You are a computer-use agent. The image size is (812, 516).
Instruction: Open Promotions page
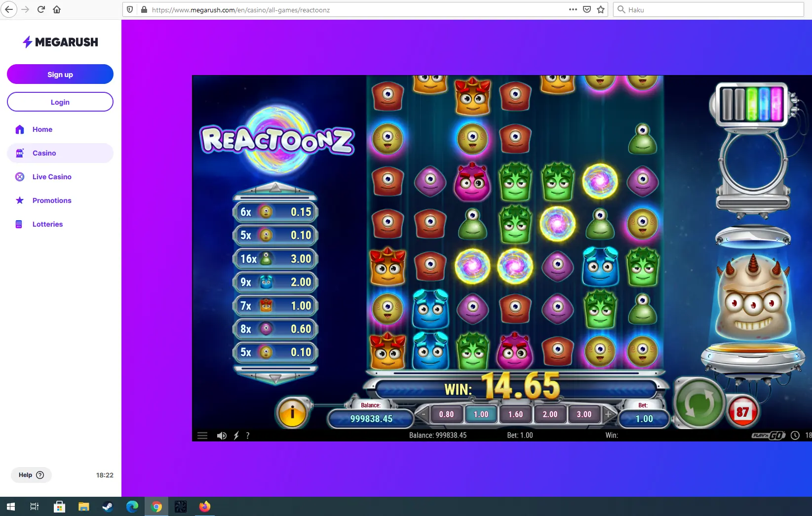[x=60, y=200]
